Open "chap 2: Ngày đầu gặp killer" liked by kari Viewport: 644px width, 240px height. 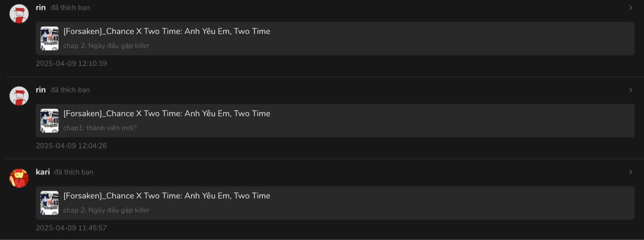click(106, 210)
